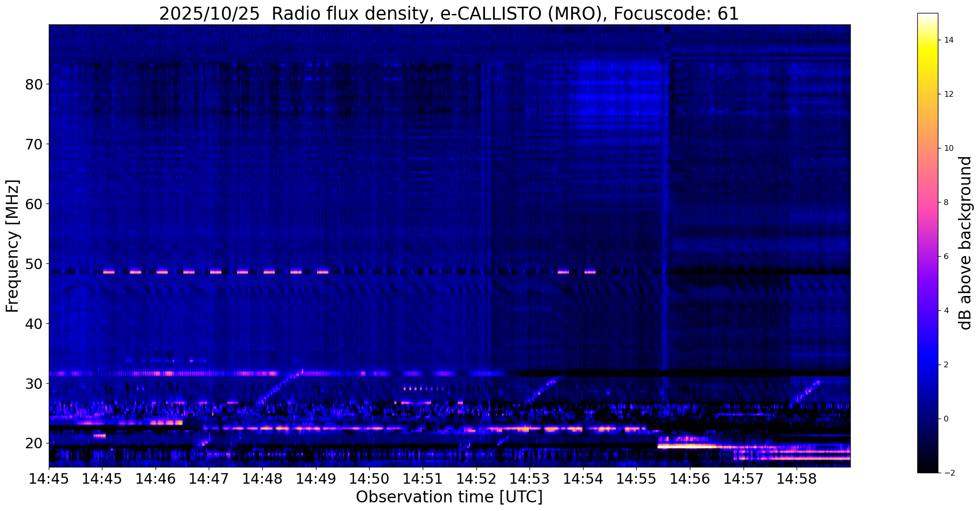Viewport: 980px width, 511px height.
Task: Click the x-axis tick label 14:53
Action: [529, 479]
